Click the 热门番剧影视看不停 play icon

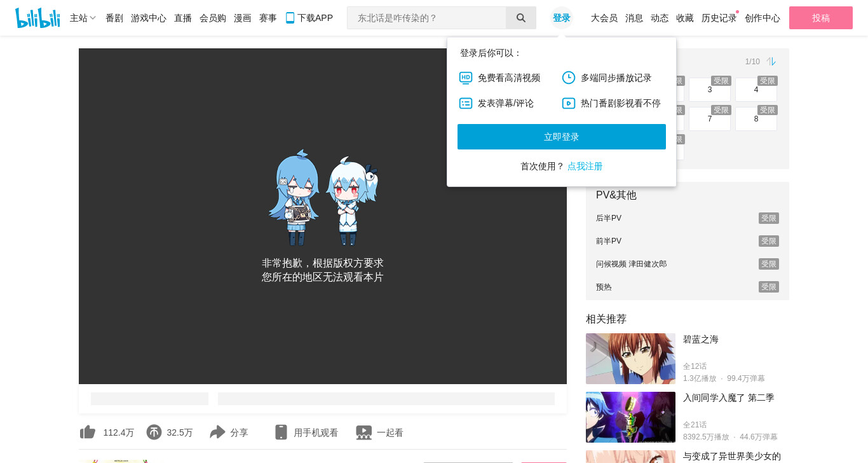tap(569, 103)
